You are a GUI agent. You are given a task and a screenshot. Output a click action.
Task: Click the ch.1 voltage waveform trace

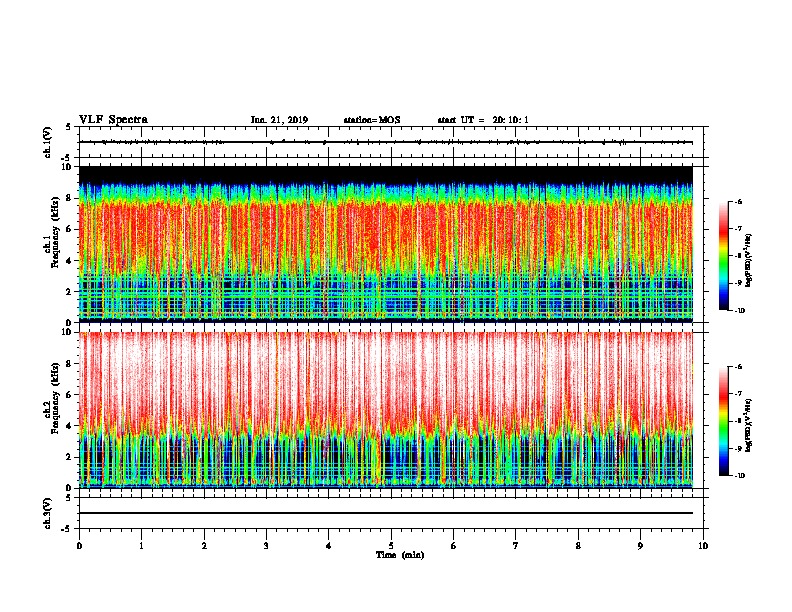tap(386, 142)
